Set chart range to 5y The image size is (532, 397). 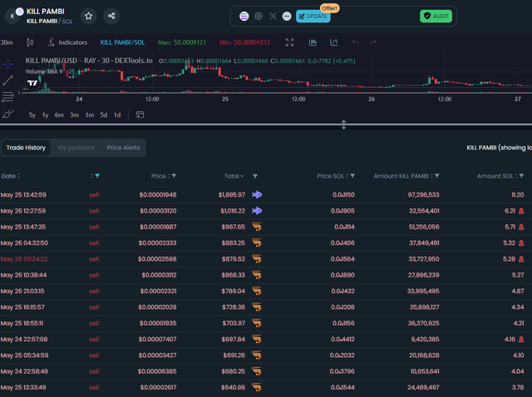click(32, 115)
